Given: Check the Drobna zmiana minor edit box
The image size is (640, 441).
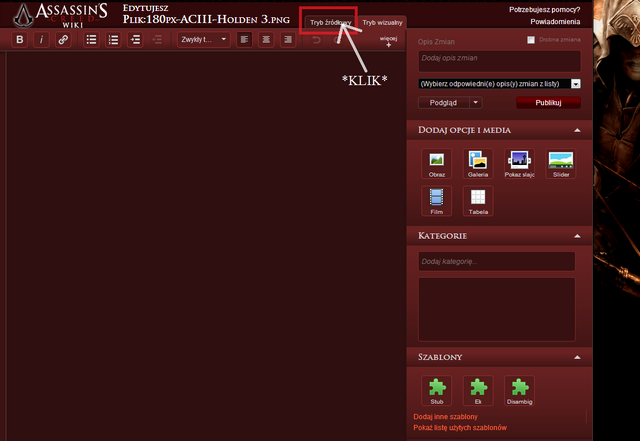Looking at the screenshot, I should pos(531,40).
